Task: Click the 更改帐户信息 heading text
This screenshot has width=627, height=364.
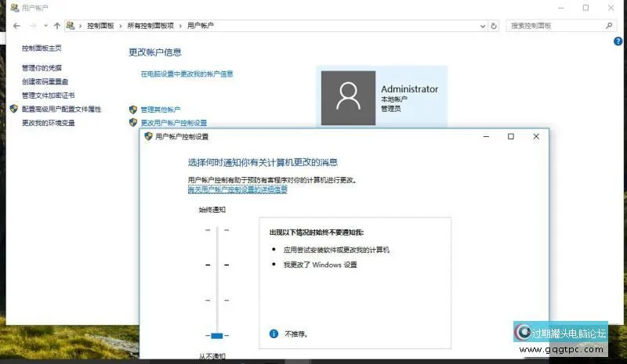Action: click(x=155, y=52)
